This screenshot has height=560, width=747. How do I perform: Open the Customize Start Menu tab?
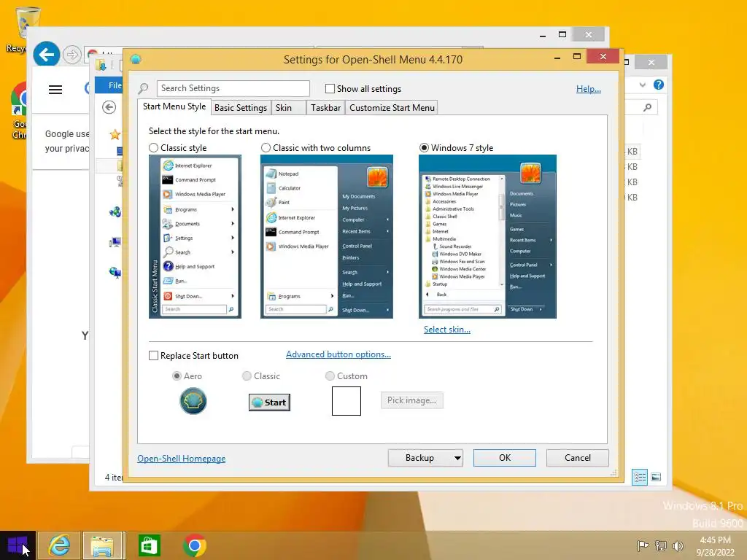click(x=392, y=108)
